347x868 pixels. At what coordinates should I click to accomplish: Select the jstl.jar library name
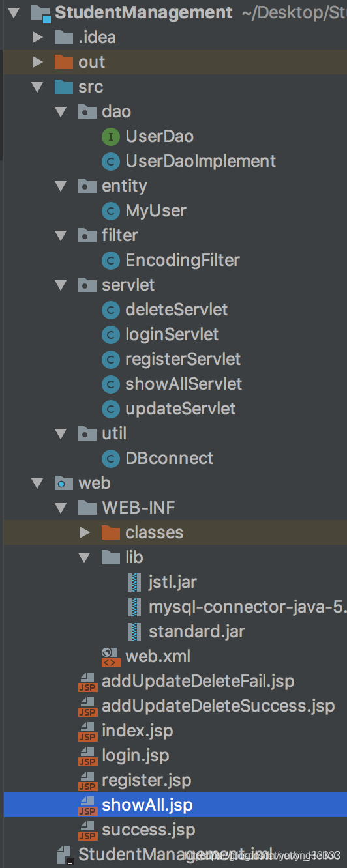173,582
